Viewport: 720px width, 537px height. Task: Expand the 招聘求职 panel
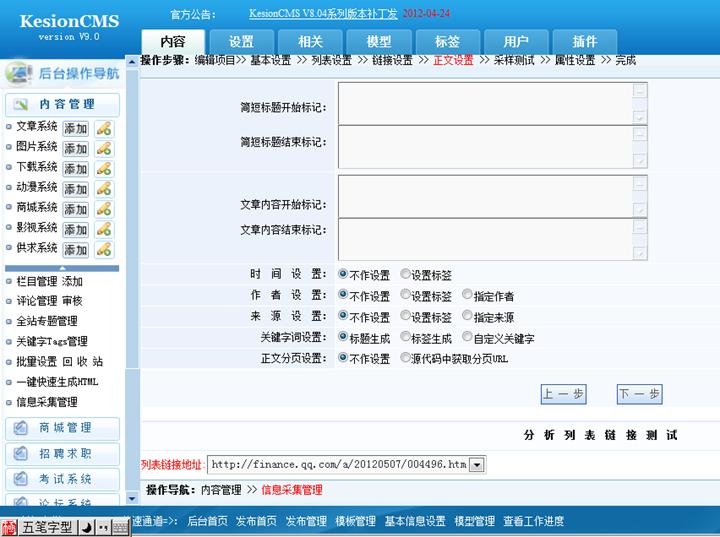(x=62, y=454)
